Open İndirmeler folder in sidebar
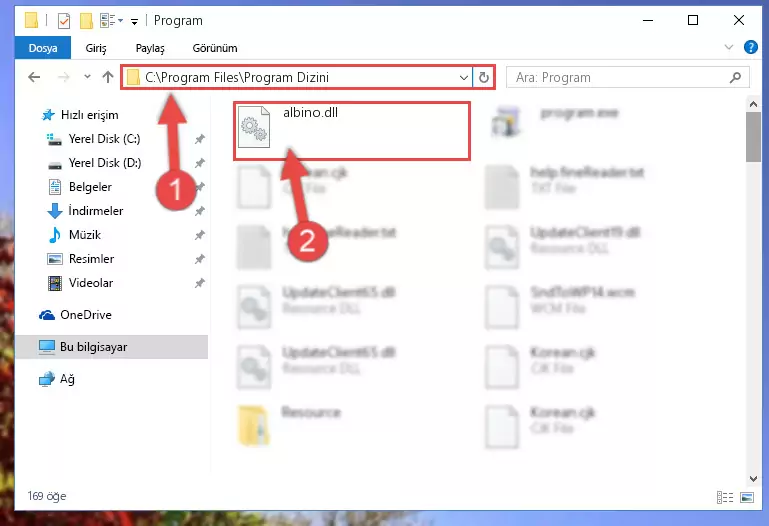The width and height of the screenshot is (769, 526). (95, 211)
